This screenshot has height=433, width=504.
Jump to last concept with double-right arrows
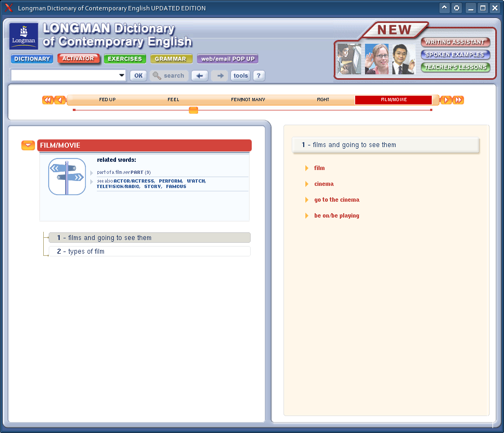click(458, 100)
